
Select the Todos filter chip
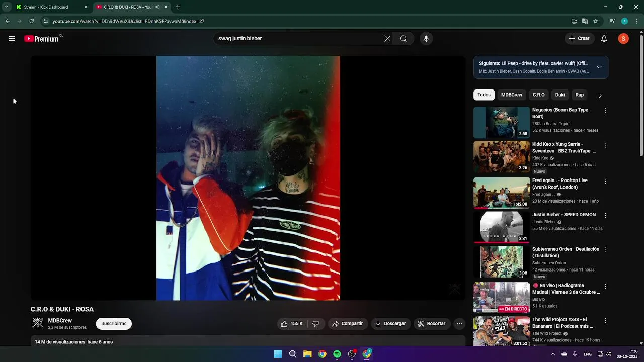(484, 95)
